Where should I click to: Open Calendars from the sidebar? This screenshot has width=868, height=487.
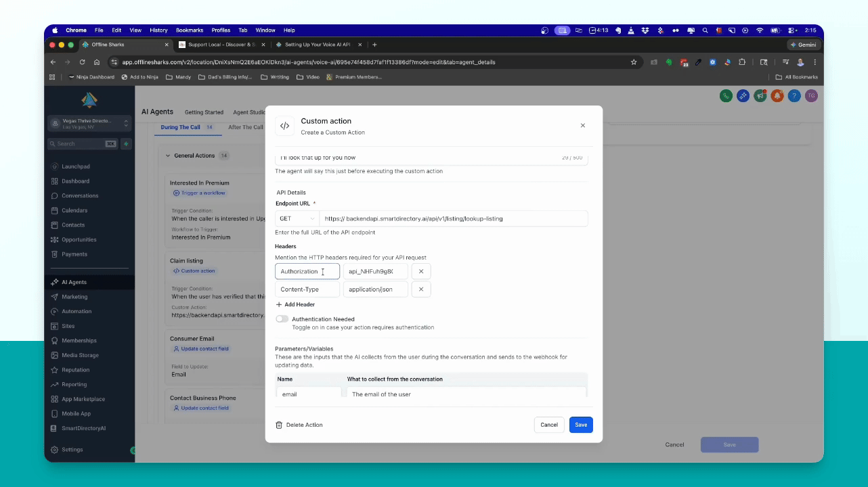tap(74, 210)
